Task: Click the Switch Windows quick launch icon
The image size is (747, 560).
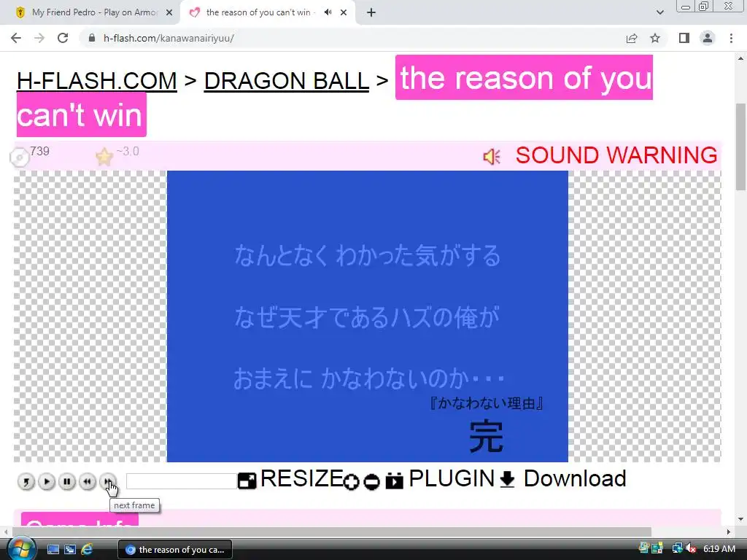Action: 70,550
